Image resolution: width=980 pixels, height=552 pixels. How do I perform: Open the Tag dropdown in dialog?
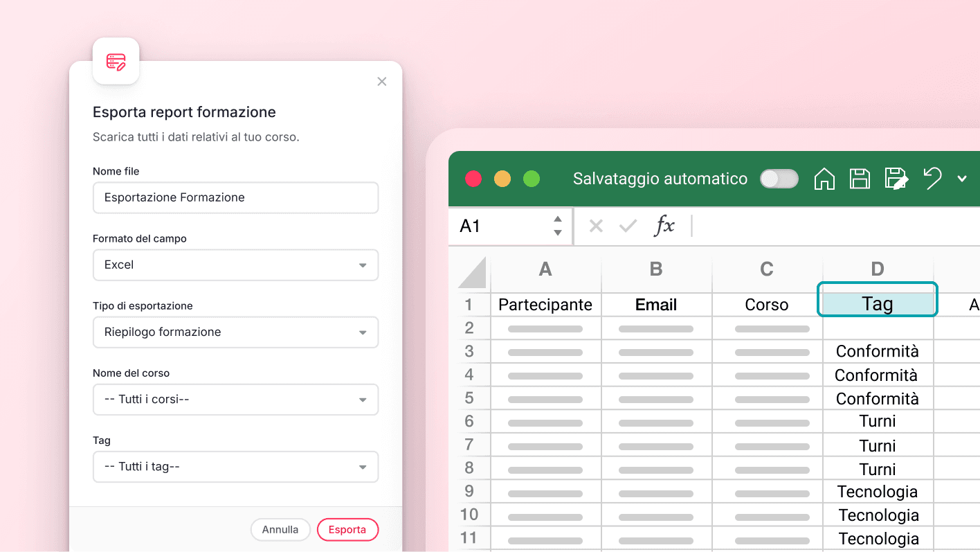click(x=235, y=466)
